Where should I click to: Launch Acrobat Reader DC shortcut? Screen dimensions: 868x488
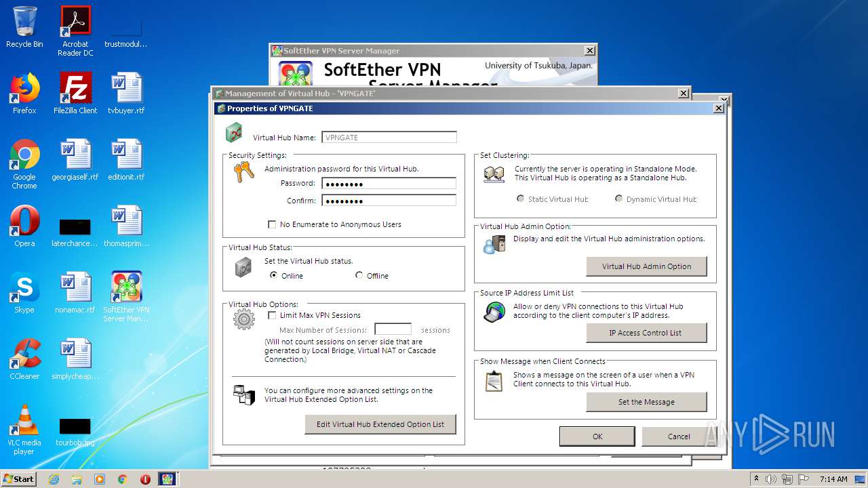point(75,31)
